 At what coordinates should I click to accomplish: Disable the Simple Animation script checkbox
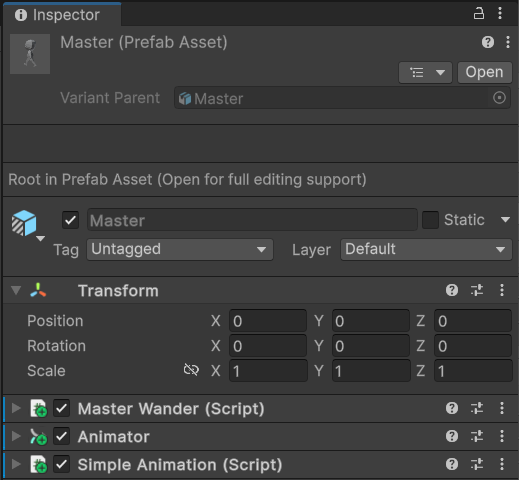pyautogui.click(x=62, y=464)
